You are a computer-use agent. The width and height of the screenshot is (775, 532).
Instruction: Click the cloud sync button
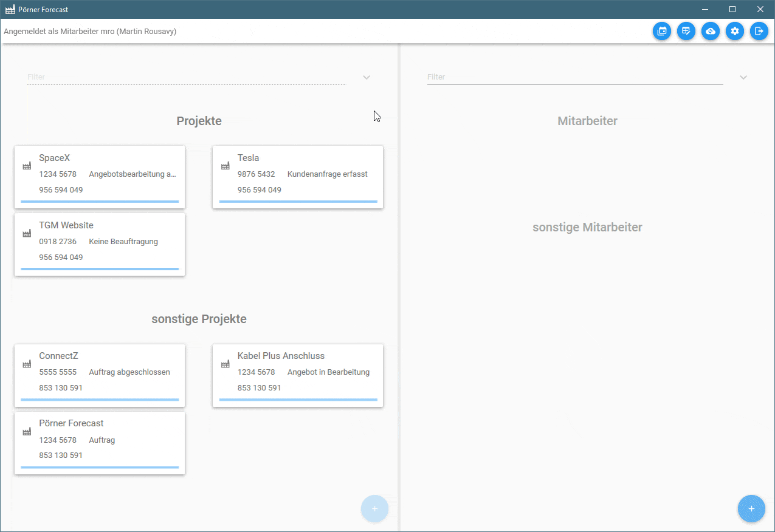pyautogui.click(x=711, y=31)
